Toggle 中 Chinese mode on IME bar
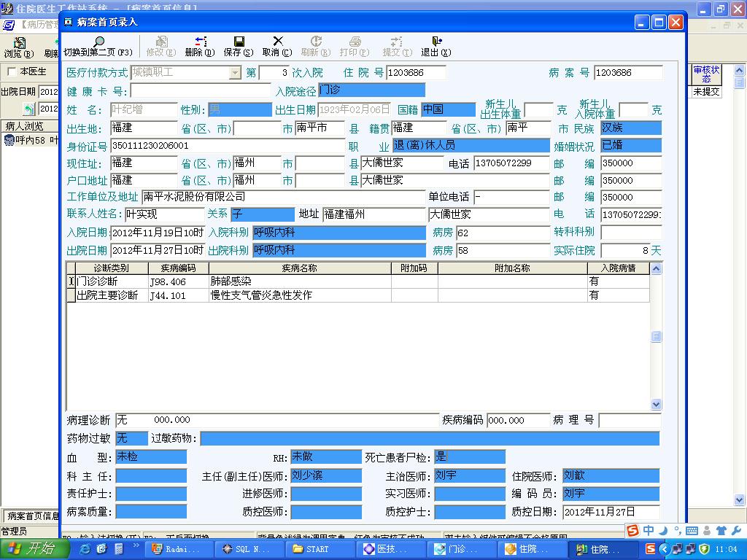This screenshot has height=560, width=747. [x=649, y=531]
